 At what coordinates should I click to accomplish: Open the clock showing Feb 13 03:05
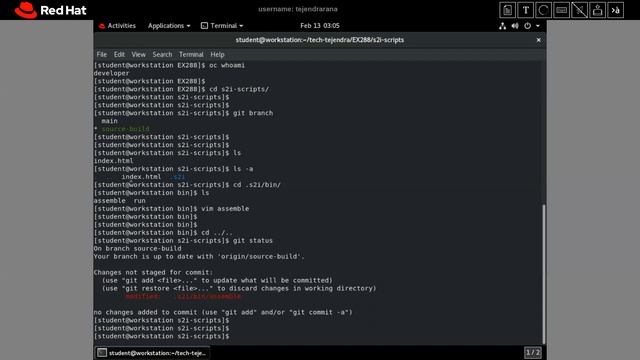tap(320, 26)
